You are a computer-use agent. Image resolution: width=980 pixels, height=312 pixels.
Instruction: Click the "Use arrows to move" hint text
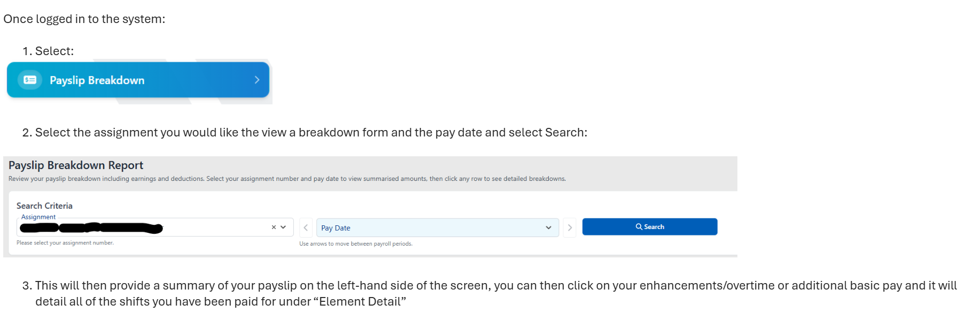pos(356,244)
